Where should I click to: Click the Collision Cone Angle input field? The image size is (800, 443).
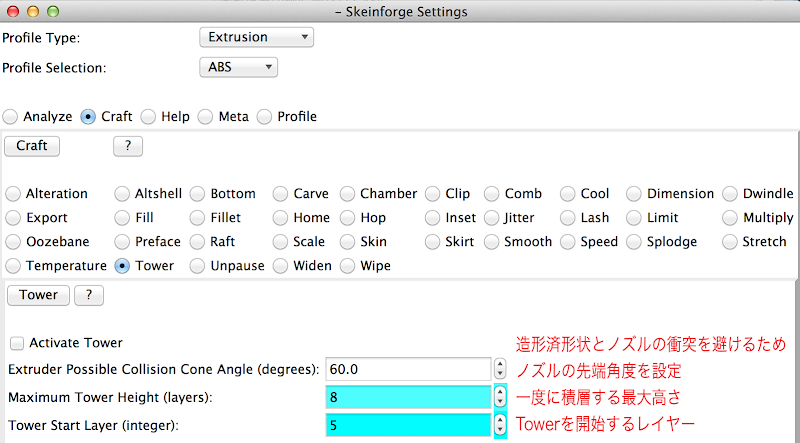coord(409,369)
